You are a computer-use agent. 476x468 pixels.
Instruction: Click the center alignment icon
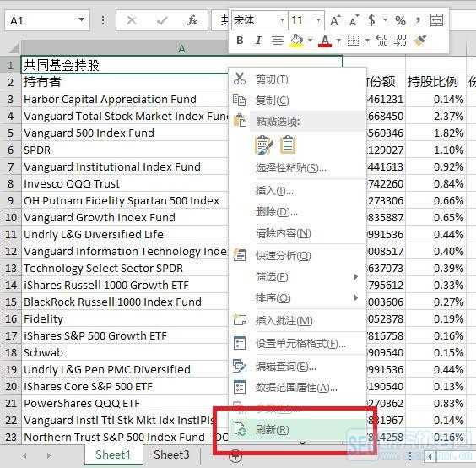pyautogui.click(x=277, y=40)
